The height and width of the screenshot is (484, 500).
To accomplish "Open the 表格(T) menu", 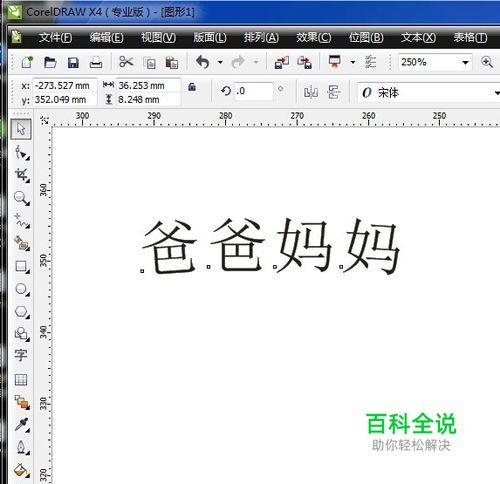I will coord(470,37).
